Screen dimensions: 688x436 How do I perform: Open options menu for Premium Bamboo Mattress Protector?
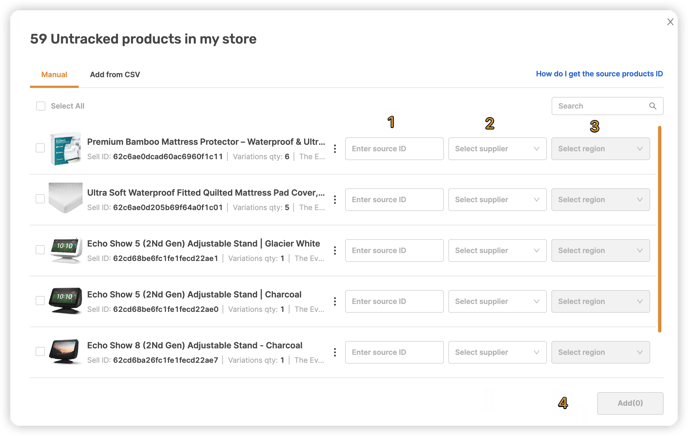point(335,149)
